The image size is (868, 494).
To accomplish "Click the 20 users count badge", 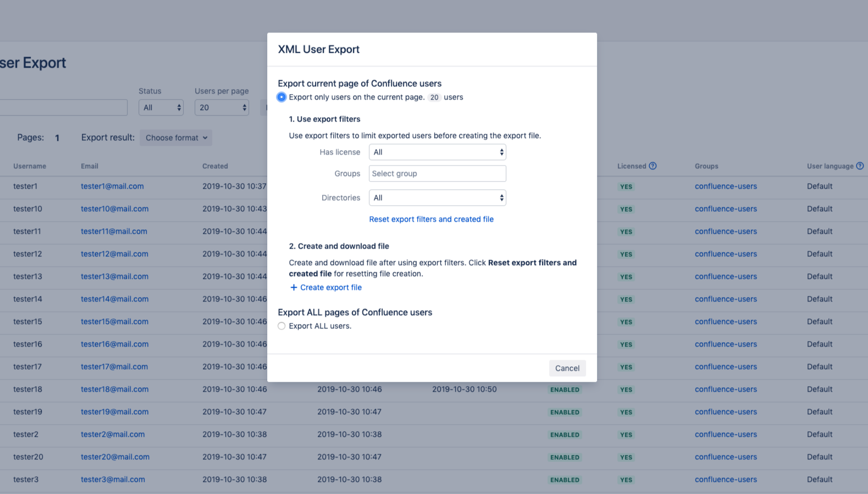I will (434, 97).
